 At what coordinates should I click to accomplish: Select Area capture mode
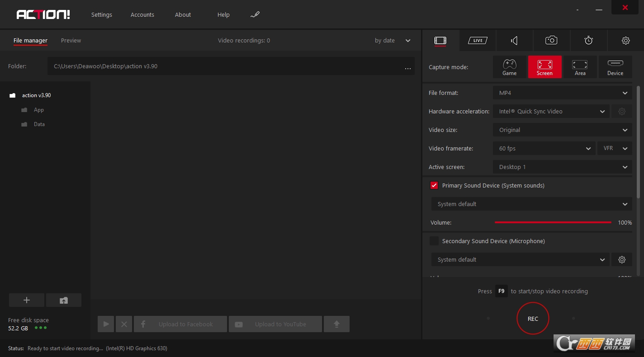580,67
